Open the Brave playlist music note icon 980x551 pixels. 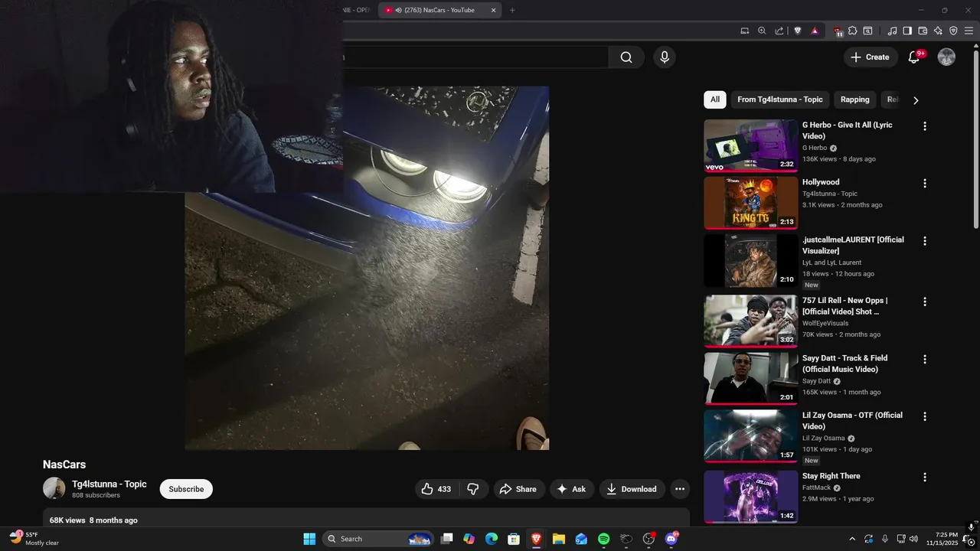pyautogui.click(x=892, y=31)
